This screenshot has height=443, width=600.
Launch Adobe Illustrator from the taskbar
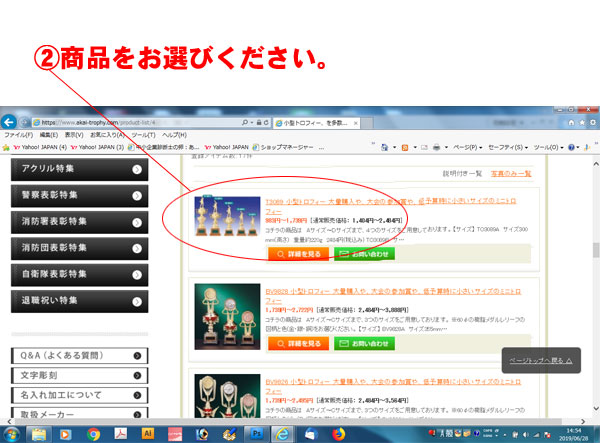147,433
